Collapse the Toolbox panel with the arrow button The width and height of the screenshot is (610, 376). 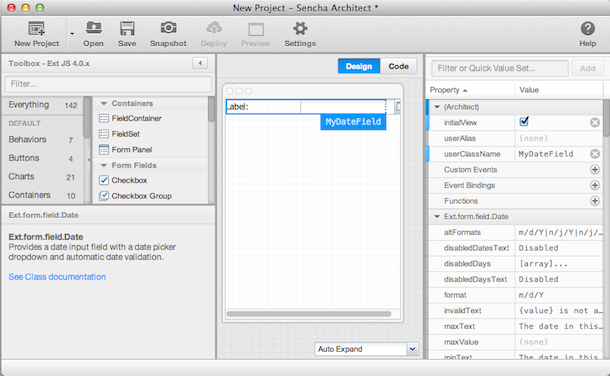200,63
